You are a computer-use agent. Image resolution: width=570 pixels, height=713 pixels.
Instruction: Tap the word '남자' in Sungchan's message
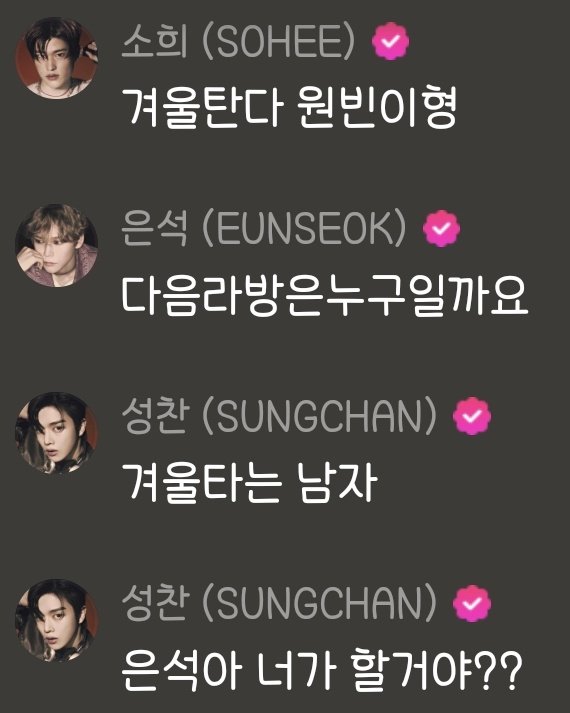pyautogui.click(x=337, y=482)
